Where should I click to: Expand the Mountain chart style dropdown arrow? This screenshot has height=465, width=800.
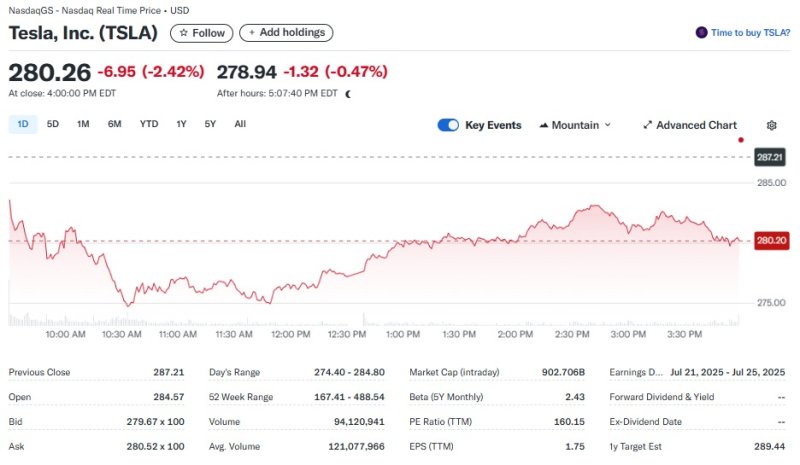click(x=608, y=125)
